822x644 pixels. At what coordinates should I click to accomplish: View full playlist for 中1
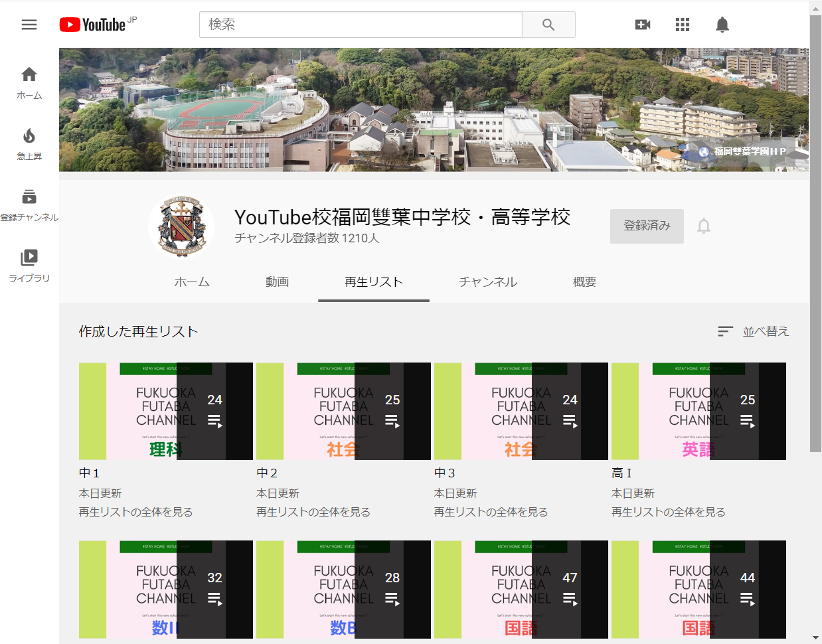(x=136, y=512)
